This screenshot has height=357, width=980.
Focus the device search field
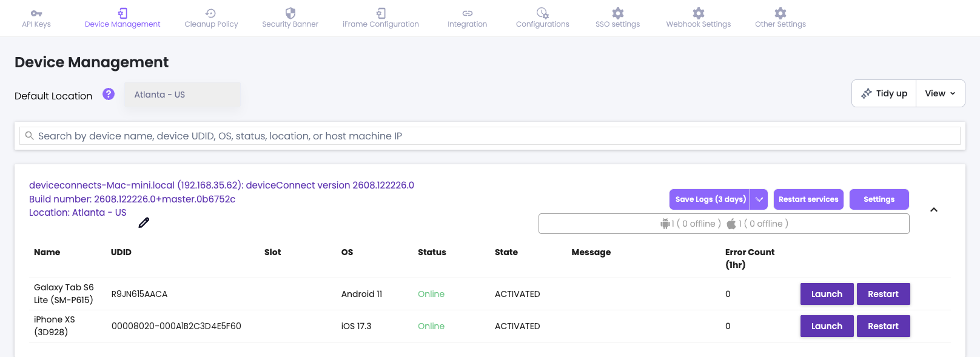[490, 136]
